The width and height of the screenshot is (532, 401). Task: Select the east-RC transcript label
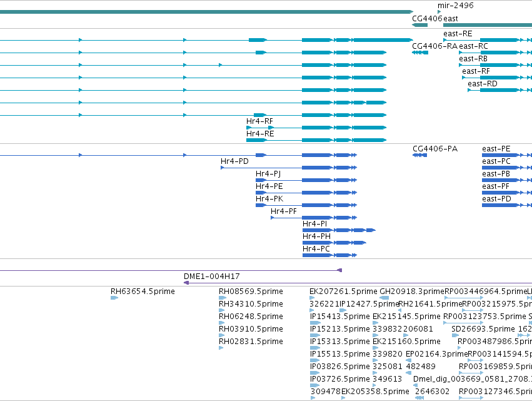473,46
